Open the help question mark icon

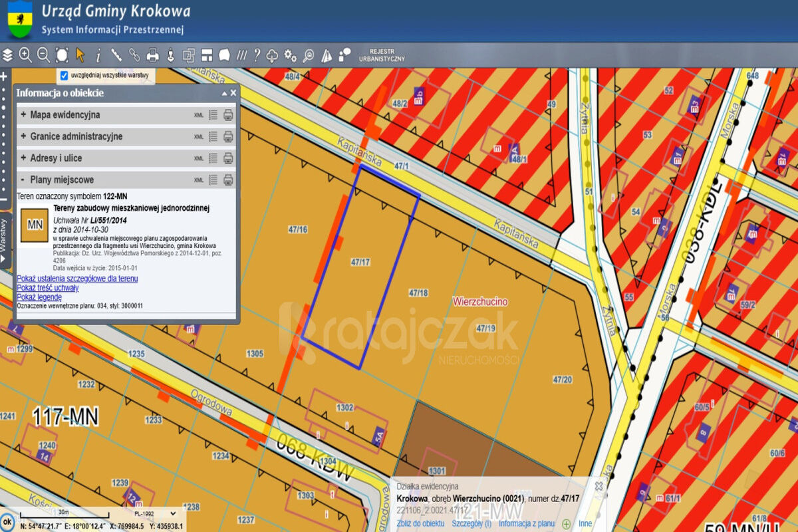[257, 55]
